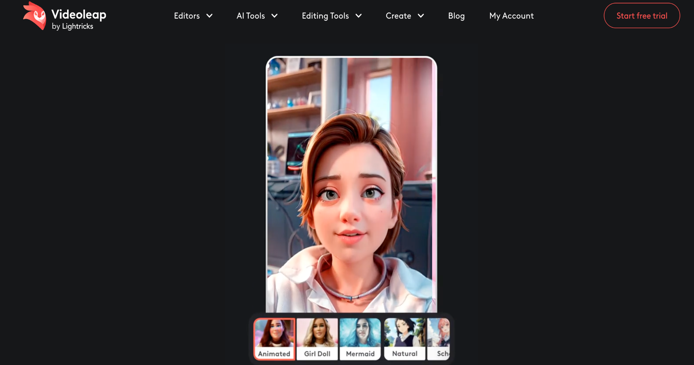The height and width of the screenshot is (365, 694).
Task: Open the AI Tools menu
Action: 251,16
